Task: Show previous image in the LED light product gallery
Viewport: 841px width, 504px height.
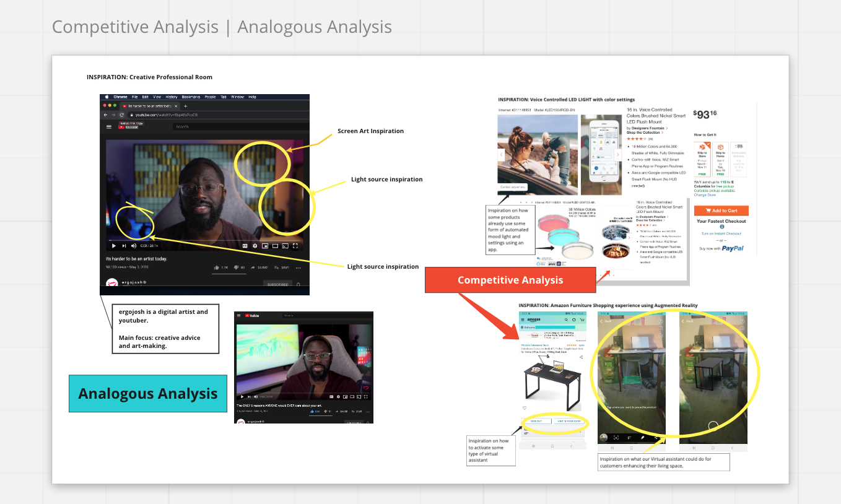Action: pos(502,154)
